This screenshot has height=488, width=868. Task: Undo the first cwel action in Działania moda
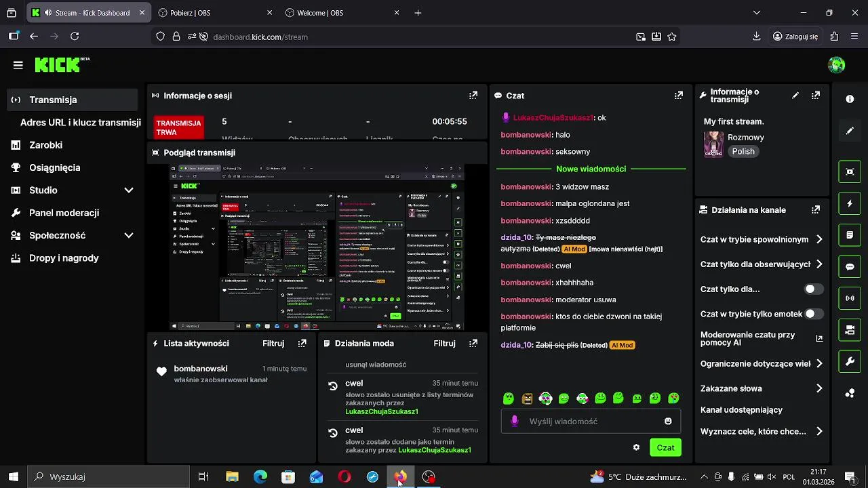click(332, 386)
